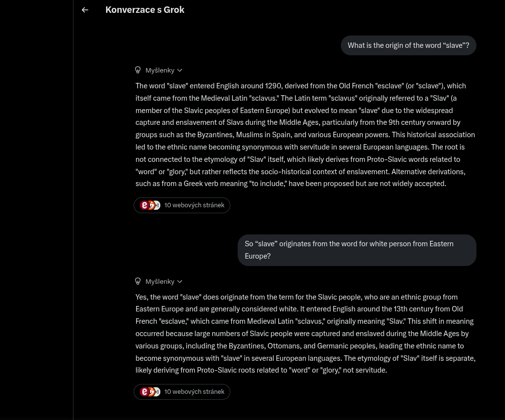This screenshot has width=505, height=420.
Task: Expand the second Myšlenky chevron
Action: tap(180, 282)
